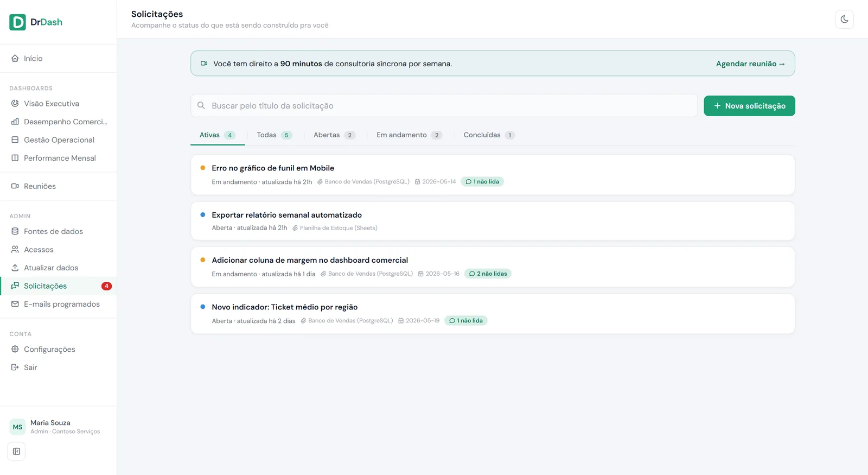
Task: Click the Desempenho Comercial bar icon
Action: (15, 122)
